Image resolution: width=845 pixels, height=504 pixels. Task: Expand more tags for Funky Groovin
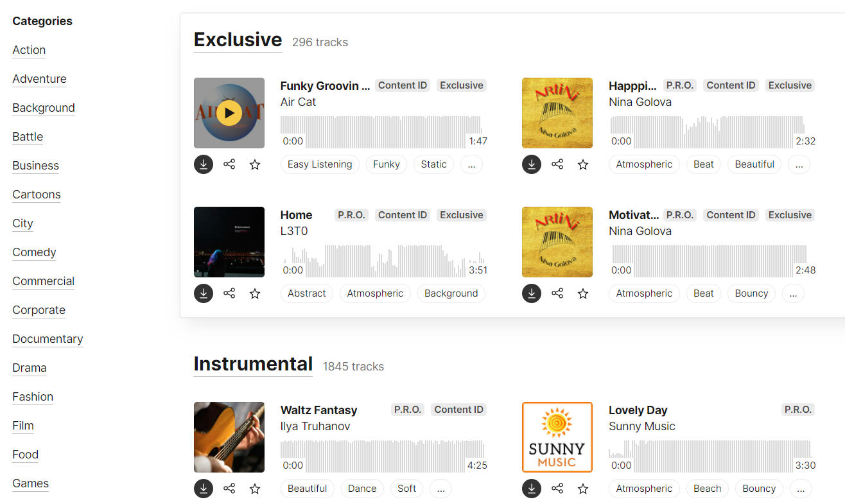(471, 164)
